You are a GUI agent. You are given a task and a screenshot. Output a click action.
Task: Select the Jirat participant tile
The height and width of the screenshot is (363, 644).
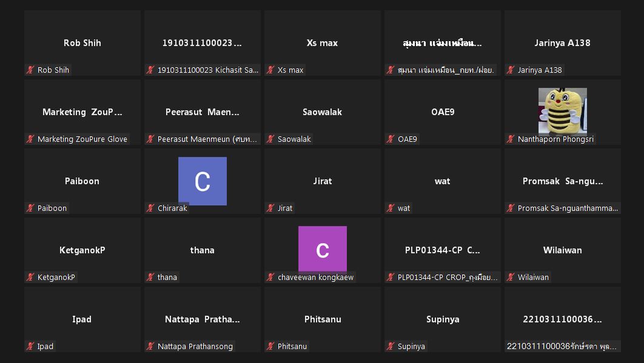323,181
